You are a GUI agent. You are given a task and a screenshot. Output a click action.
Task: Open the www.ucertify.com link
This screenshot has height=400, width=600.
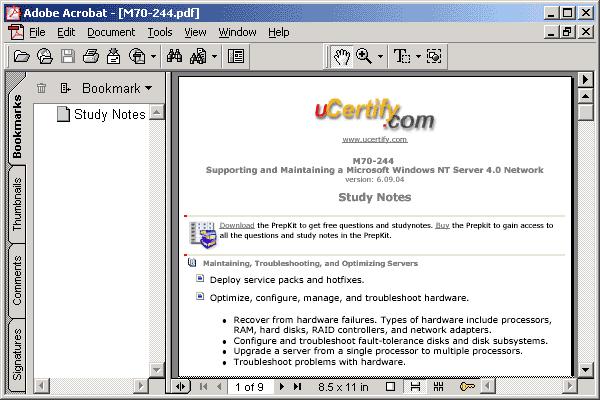tap(375, 139)
